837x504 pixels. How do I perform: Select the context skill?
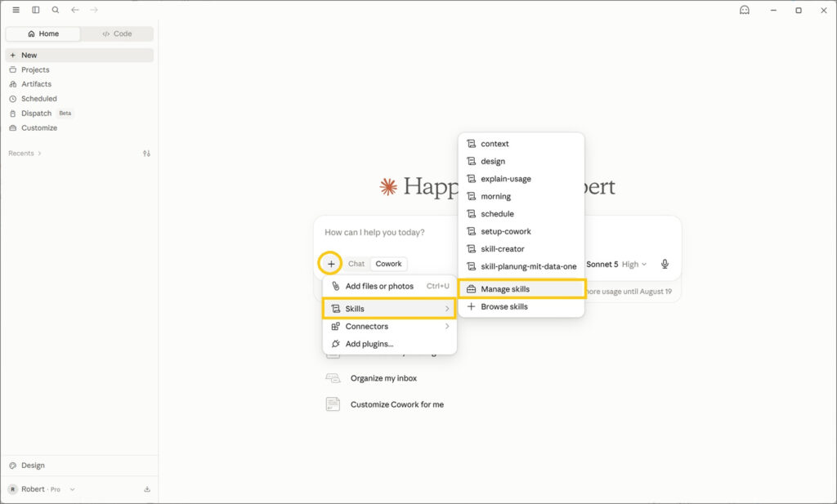(x=521, y=144)
